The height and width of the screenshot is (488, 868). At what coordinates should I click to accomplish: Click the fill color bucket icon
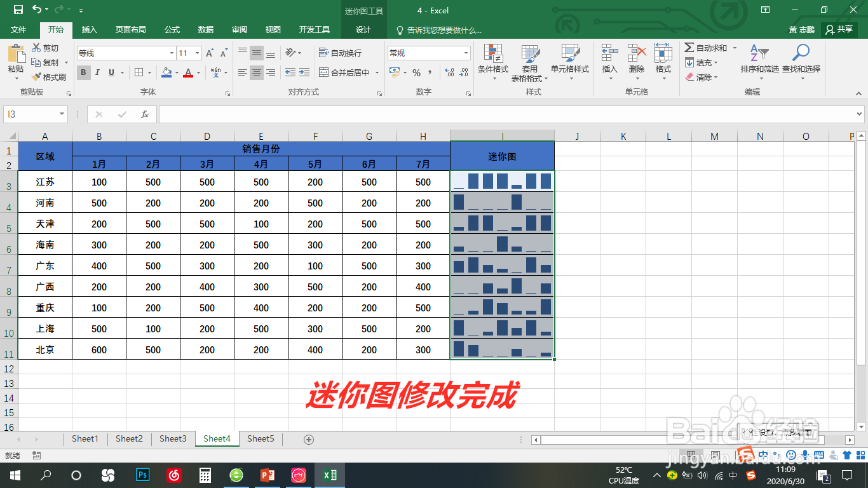(166, 72)
